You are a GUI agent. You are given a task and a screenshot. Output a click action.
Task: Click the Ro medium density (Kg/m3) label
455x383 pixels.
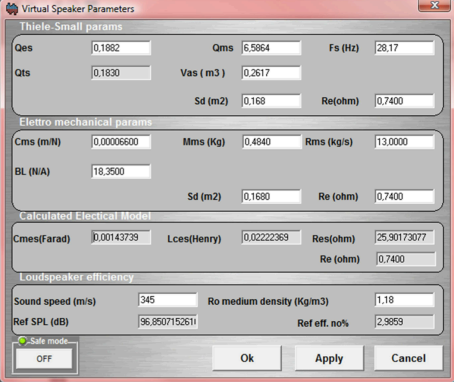[x=268, y=301]
